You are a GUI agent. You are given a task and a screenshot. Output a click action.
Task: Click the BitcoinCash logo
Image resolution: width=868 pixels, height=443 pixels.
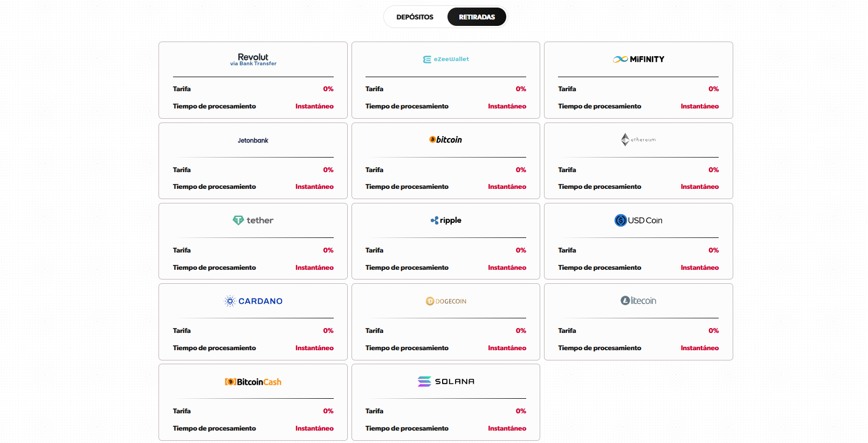click(253, 381)
